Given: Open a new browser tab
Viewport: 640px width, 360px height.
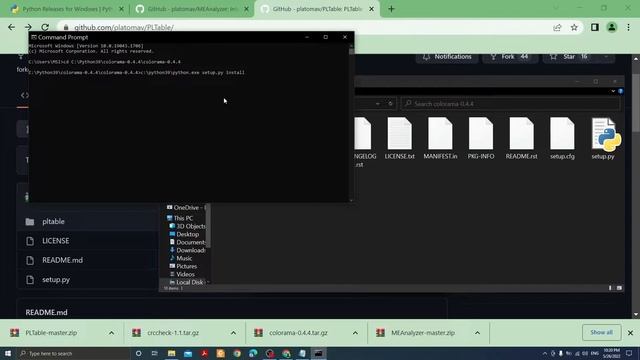Looking at the screenshot, I should [x=391, y=9].
